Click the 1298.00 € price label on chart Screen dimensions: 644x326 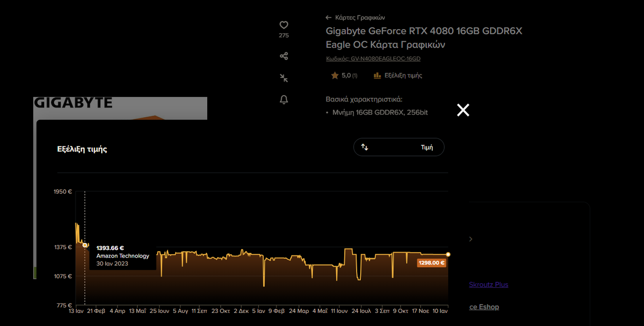(432, 263)
